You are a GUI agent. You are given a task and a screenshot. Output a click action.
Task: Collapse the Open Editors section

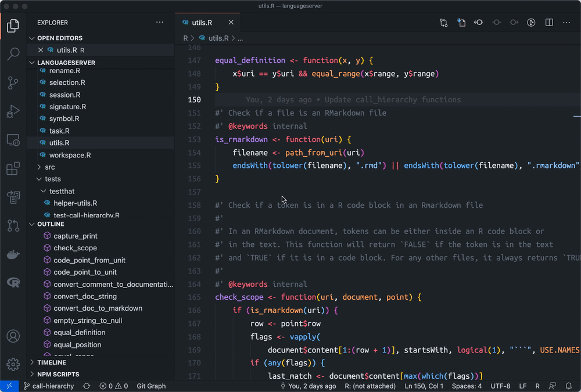(32, 38)
